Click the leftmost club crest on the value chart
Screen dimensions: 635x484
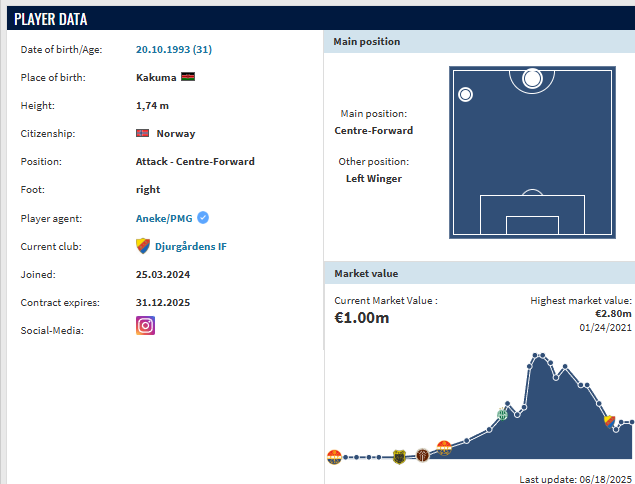(334, 457)
